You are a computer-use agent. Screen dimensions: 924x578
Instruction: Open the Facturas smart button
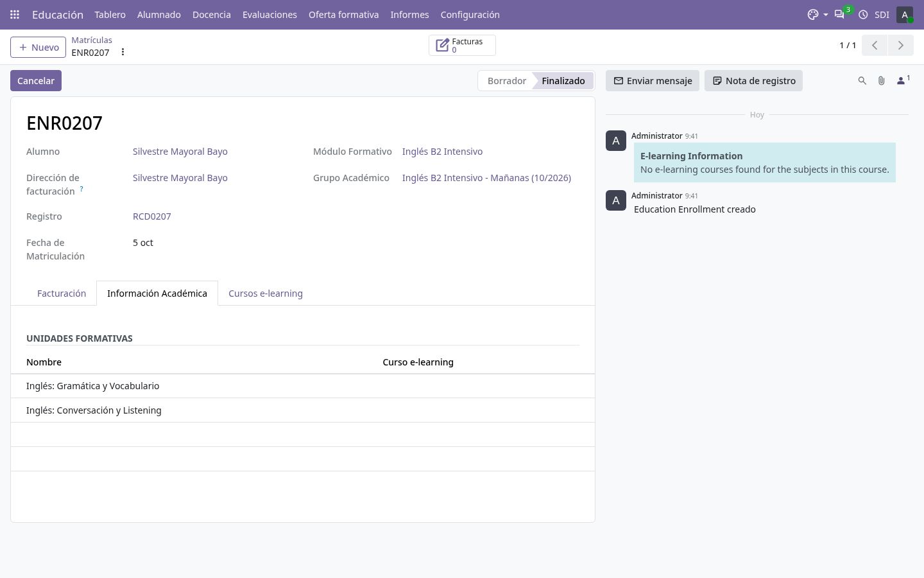point(462,45)
